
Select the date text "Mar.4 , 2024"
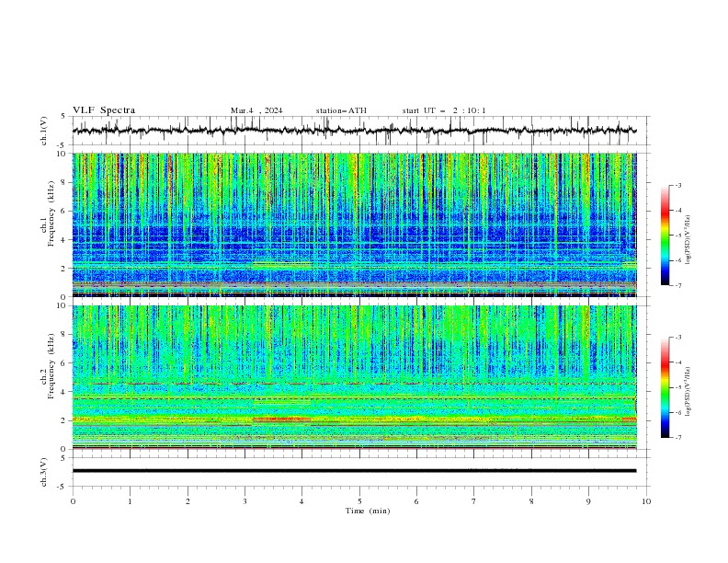click(256, 110)
